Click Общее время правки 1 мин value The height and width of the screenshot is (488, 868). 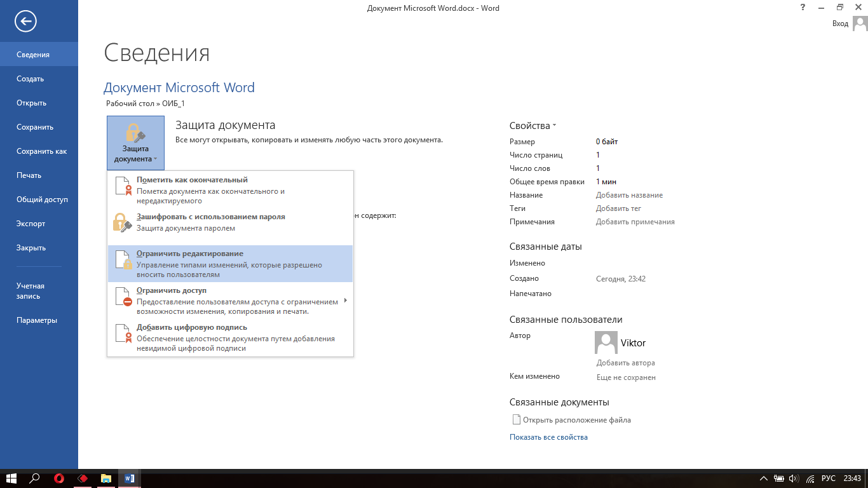pyautogui.click(x=606, y=182)
